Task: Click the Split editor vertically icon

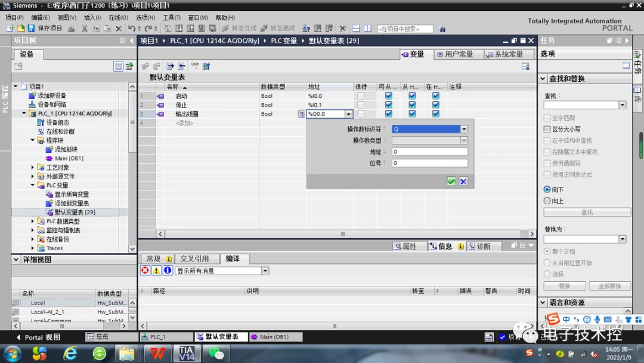Action: (367, 29)
